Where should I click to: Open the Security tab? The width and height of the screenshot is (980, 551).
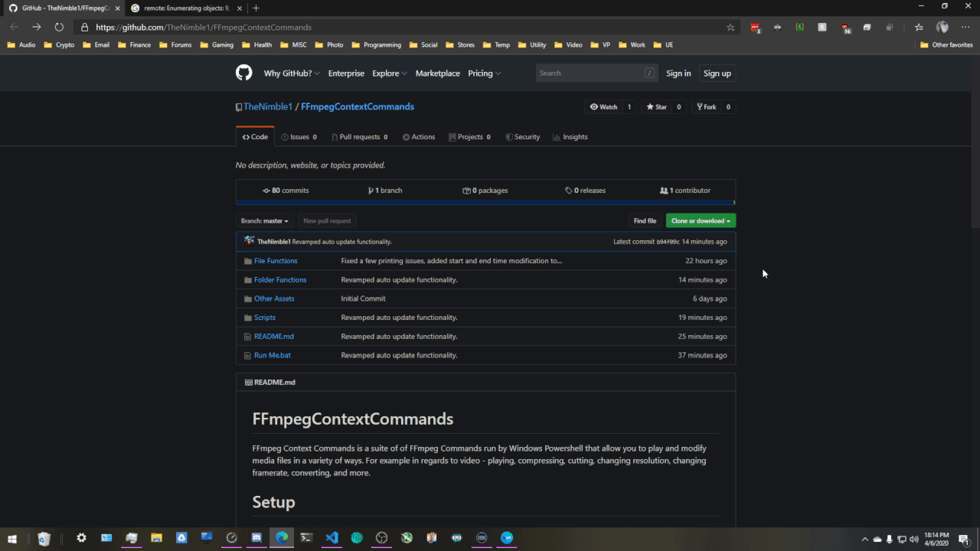[523, 137]
